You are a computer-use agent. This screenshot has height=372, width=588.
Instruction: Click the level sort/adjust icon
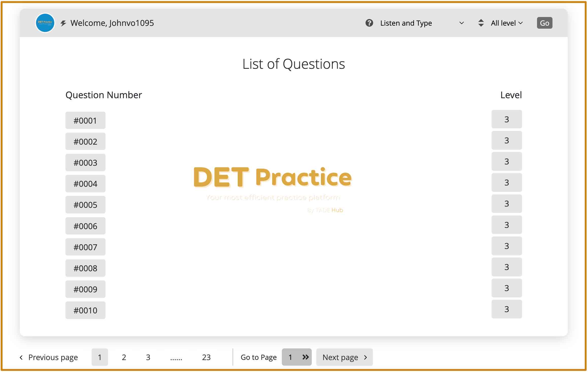(480, 23)
